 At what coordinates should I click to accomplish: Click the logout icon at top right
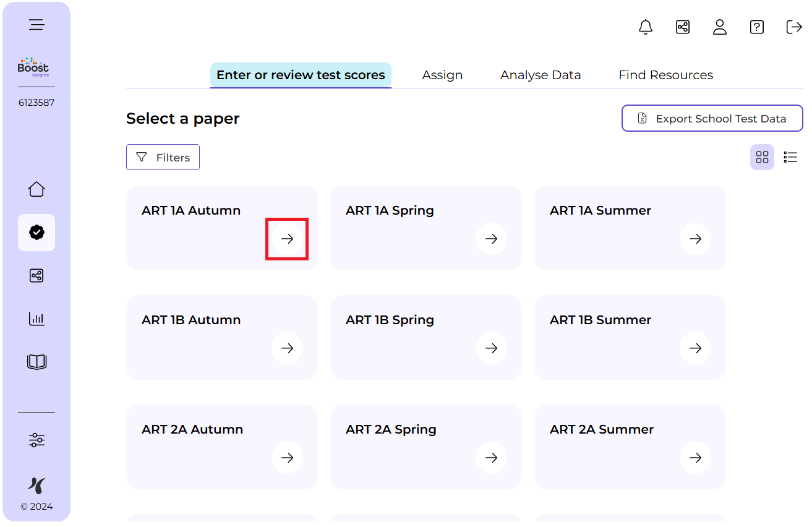[794, 27]
